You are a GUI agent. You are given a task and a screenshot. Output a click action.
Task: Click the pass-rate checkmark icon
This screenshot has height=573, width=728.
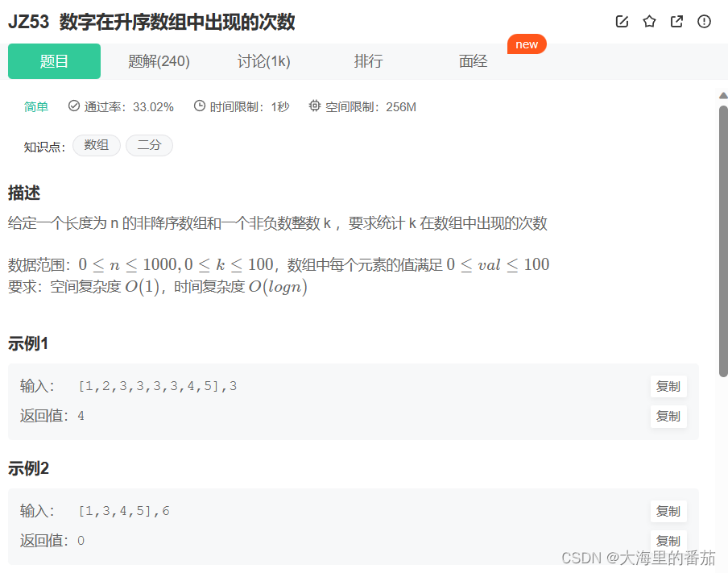click(x=74, y=106)
